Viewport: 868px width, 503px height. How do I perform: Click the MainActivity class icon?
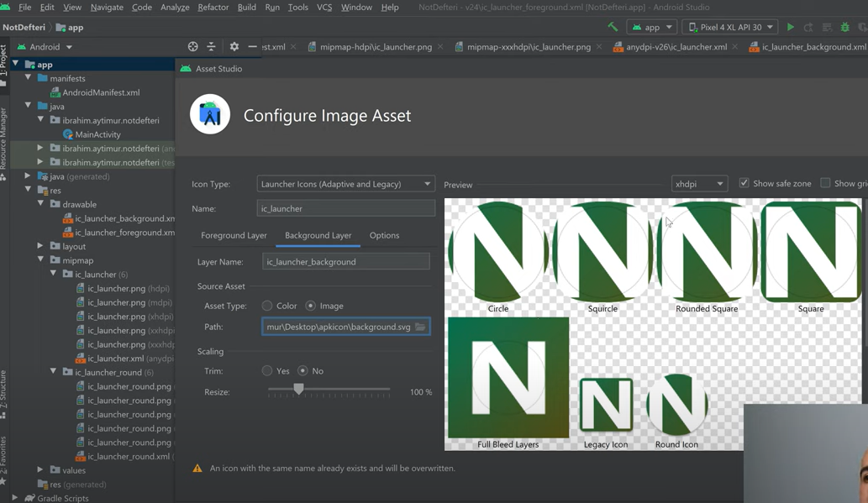pos(68,134)
